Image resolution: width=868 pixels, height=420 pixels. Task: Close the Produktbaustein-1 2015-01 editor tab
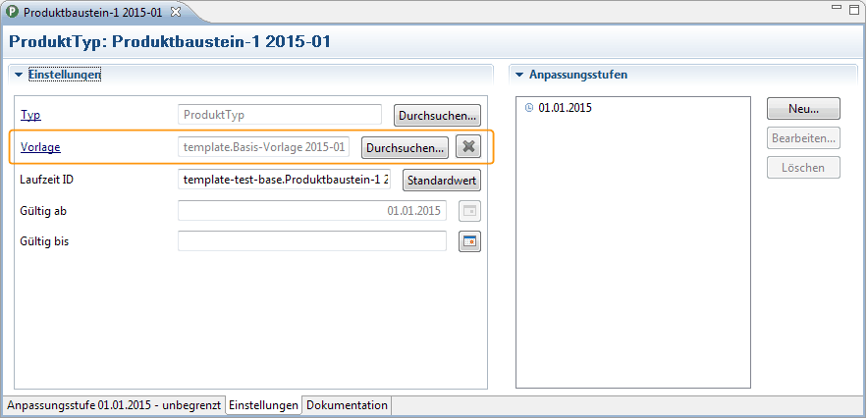tap(176, 12)
